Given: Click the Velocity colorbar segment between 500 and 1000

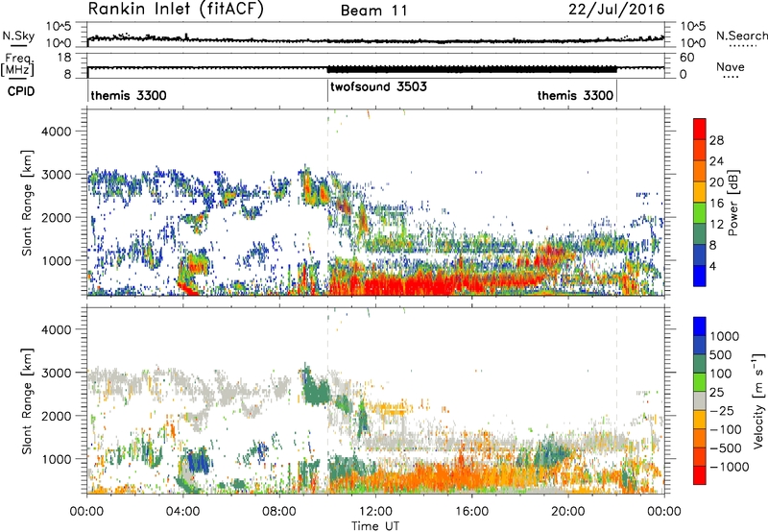Looking at the screenshot, I should tap(700, 345).
